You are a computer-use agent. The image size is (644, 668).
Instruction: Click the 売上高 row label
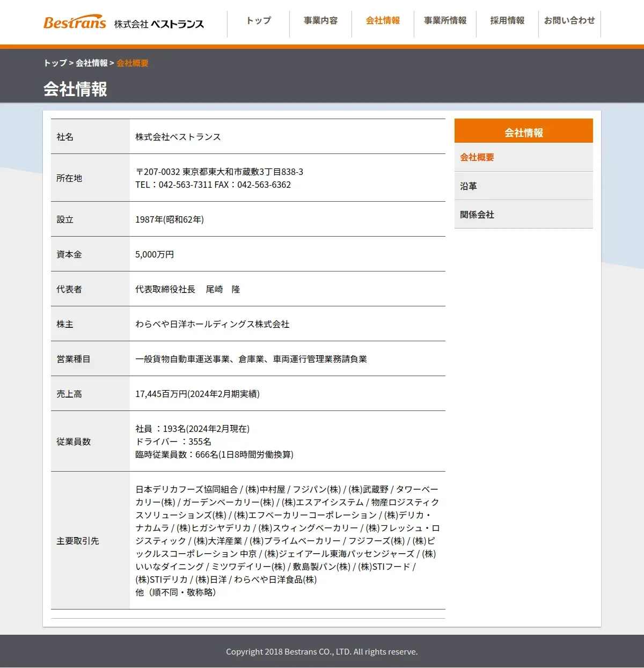[x=69, y=394]
